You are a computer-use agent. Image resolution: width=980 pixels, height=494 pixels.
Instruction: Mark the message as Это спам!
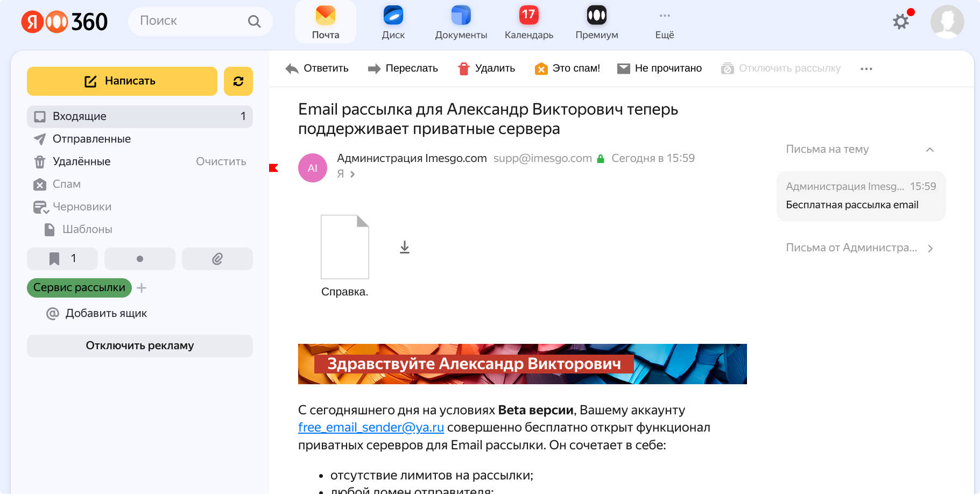click(567, 68)
